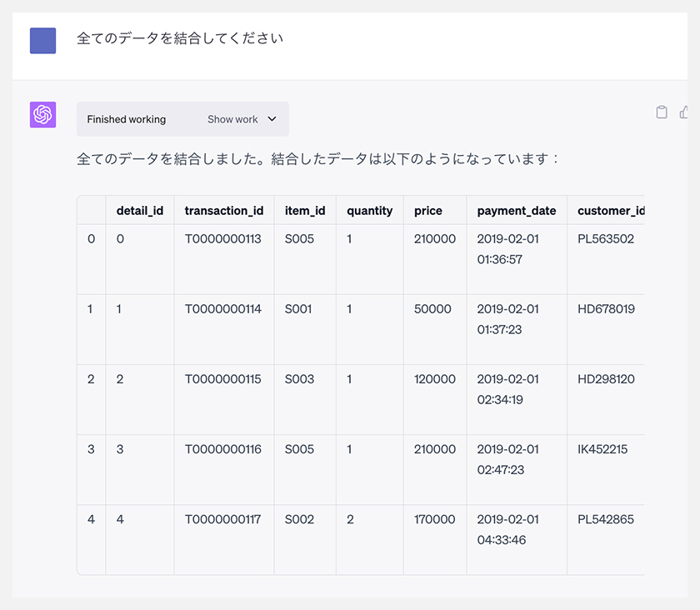
Task: Click the payment_date column header
Action: click(x=517, y=210)
